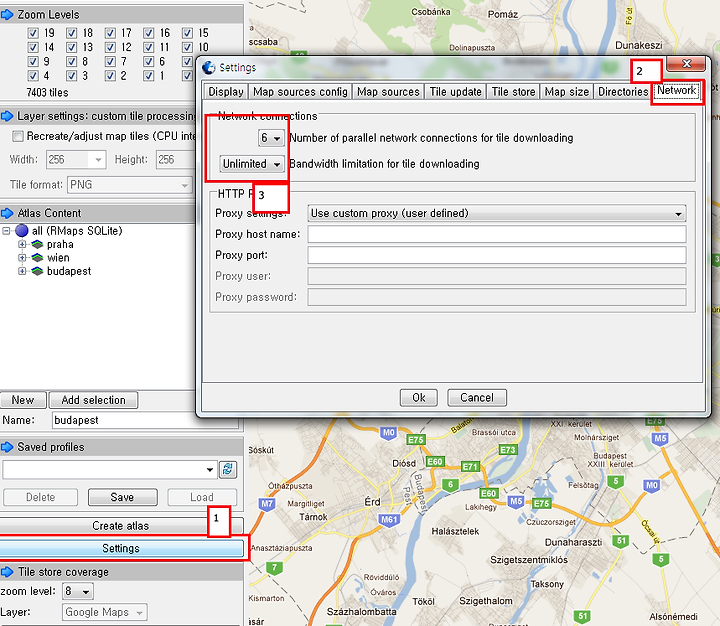The image size is (720, 626).
Task: Uncheck zoom level 18
Action: 71,33
